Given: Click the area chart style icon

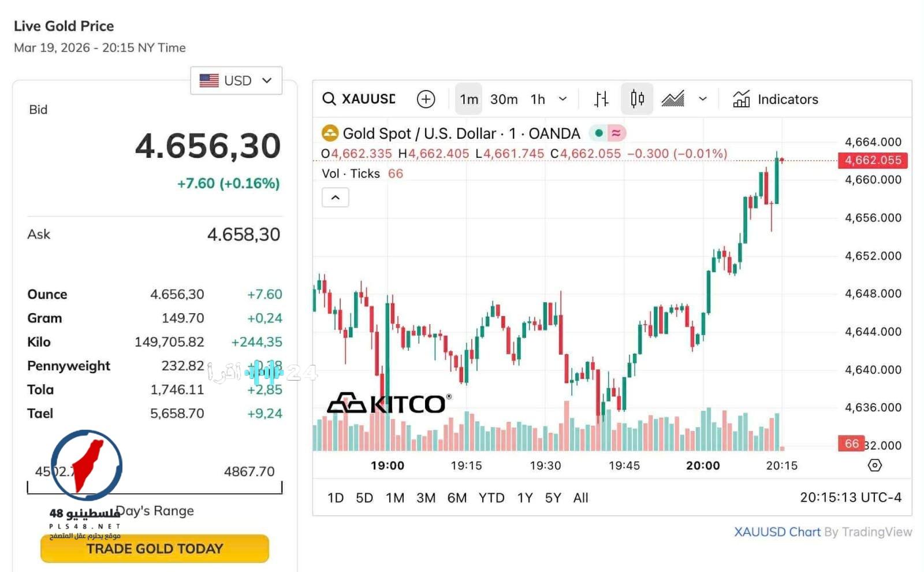Looking at the screenshot, I should coord(673,99).
